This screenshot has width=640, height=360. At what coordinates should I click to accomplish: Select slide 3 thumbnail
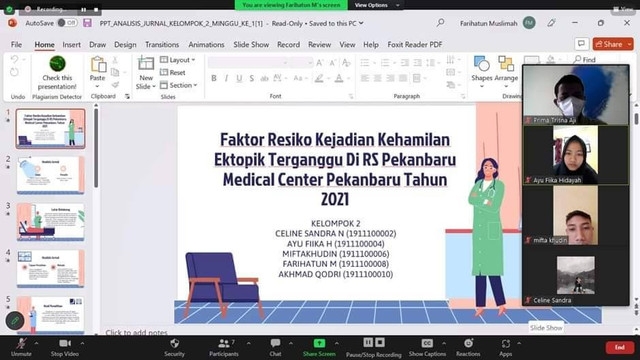point(51,222)
